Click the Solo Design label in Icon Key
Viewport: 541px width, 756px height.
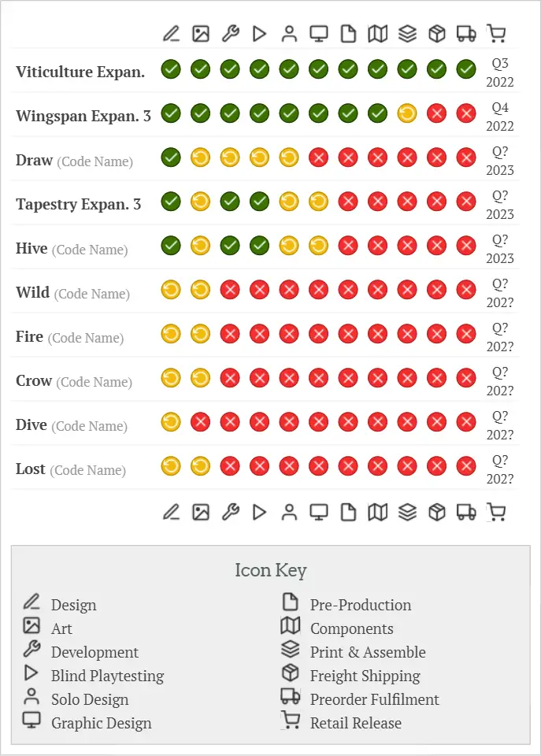click(x=90, y=699)
